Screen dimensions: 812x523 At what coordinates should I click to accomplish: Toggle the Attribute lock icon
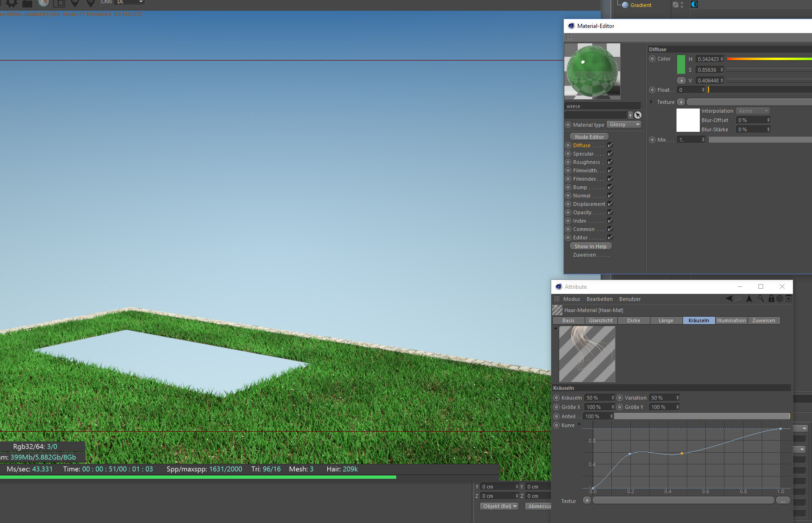[771, 299]
